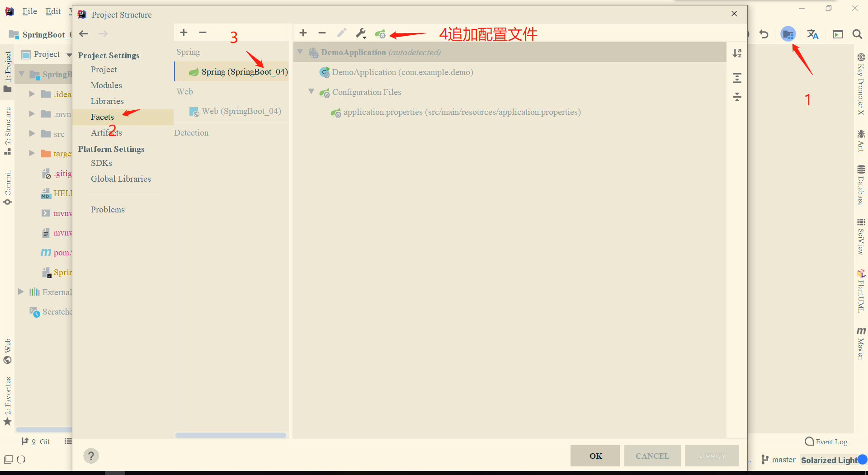868x475 pixels.
Task: Select Global Libraries category
Action: pos(121,179)
